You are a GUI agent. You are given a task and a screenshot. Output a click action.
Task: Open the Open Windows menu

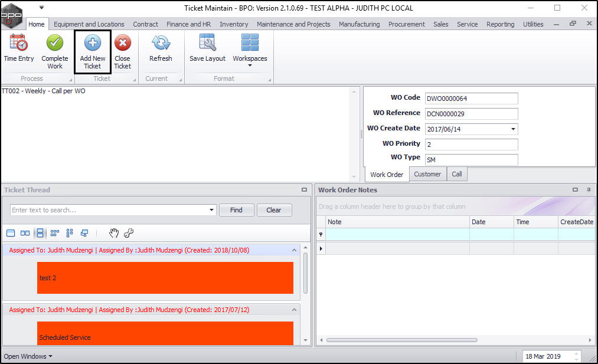tap(28, 356)
